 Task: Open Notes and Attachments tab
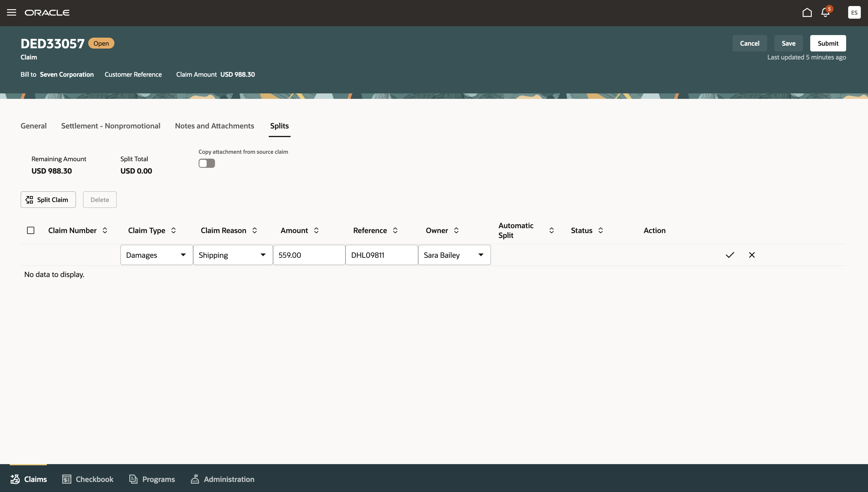(x=214, y=126)
